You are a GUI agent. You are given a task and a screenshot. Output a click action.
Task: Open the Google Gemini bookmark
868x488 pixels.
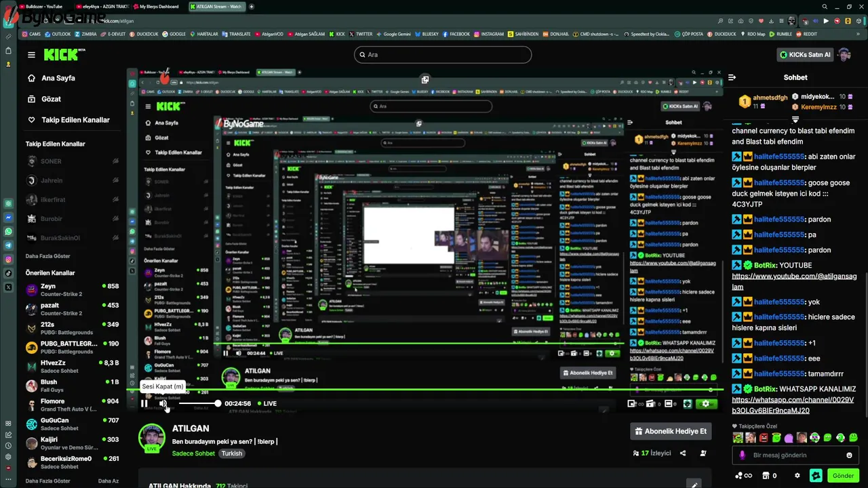tap(394, 34)
